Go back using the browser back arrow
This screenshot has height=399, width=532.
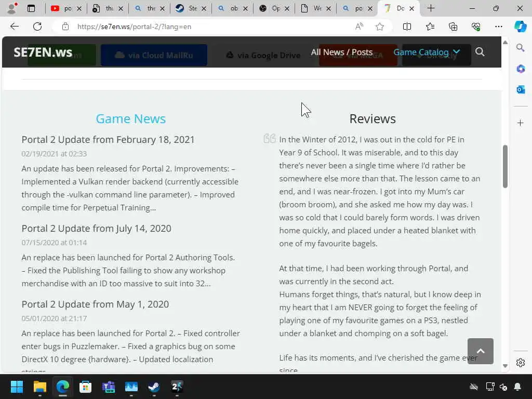[14, 26]
